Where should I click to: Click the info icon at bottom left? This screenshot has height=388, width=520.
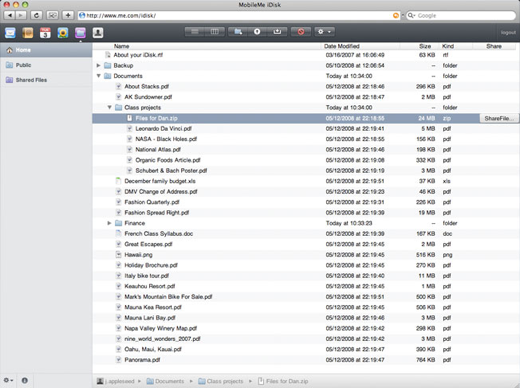click(25, 380)
